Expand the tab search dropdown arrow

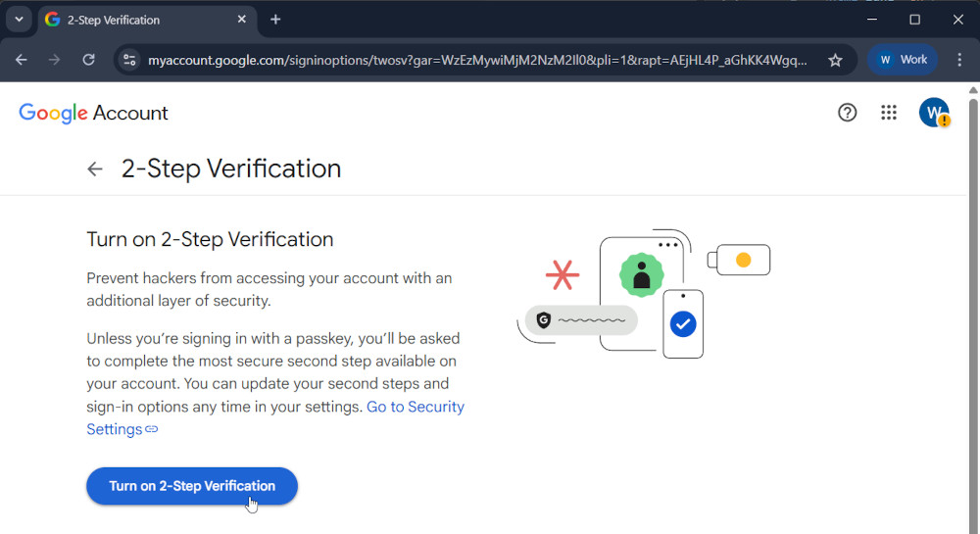18,20
